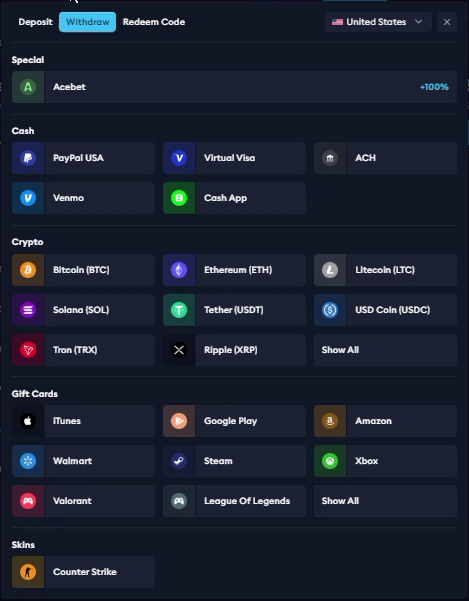The image size is (469, 601).
Task: Click the green Tether T icon
Action: click(x=179, y=310)
